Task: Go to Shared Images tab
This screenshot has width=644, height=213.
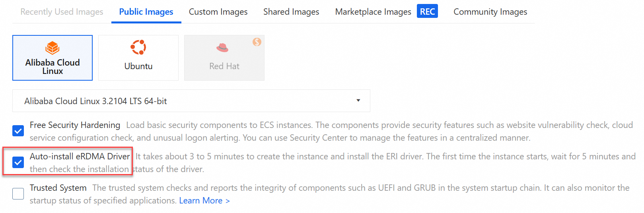Action: coord(291,12)
